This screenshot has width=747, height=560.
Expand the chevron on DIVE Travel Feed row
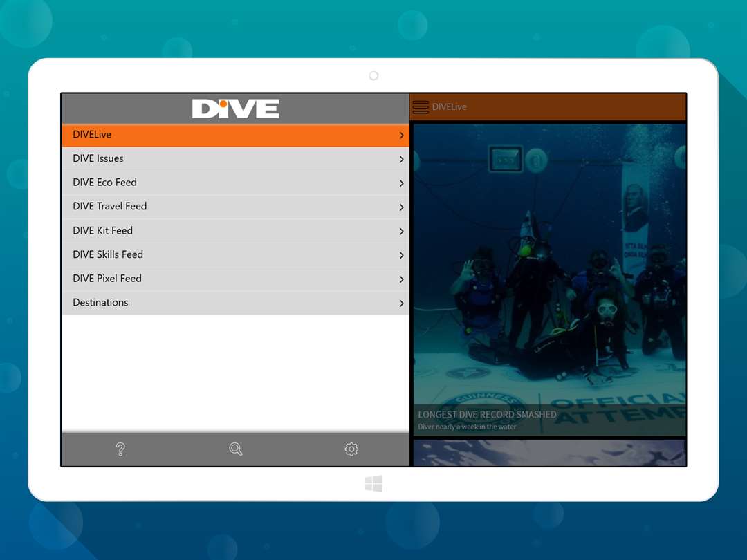pos(402,207)
